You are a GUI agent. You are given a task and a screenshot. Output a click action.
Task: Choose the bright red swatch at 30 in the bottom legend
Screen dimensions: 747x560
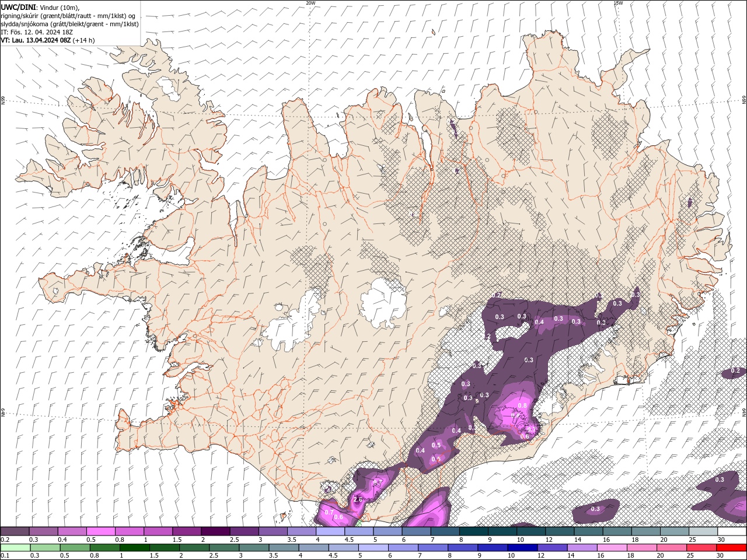[732, 548]
